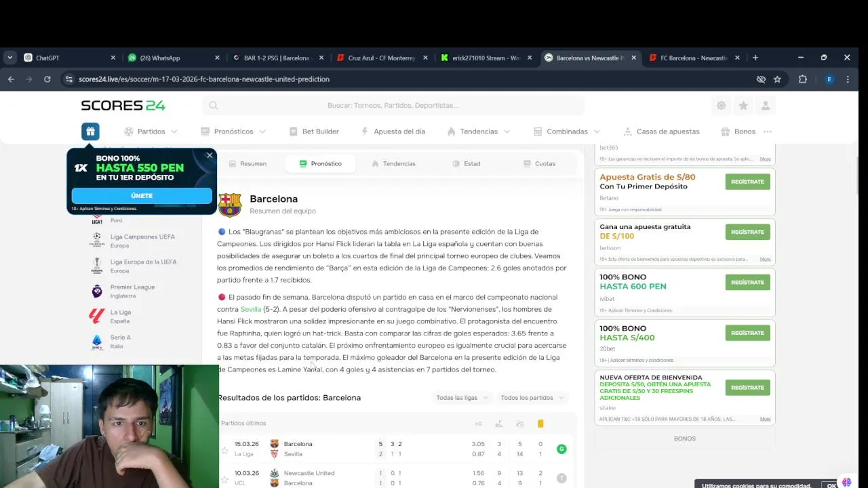Close the Barcelona vs Newcastle tab
This screenshot has height=488, width=868.
coord(634,58)
